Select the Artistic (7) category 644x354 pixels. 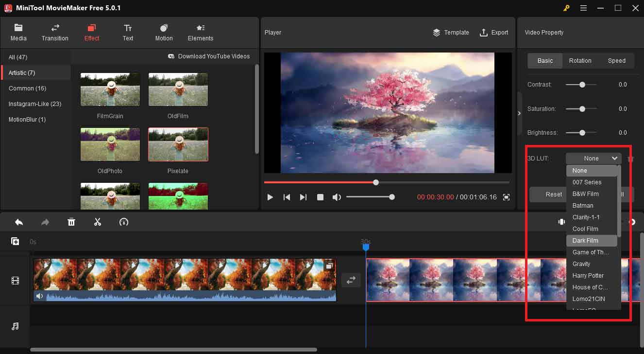(35, 72)
